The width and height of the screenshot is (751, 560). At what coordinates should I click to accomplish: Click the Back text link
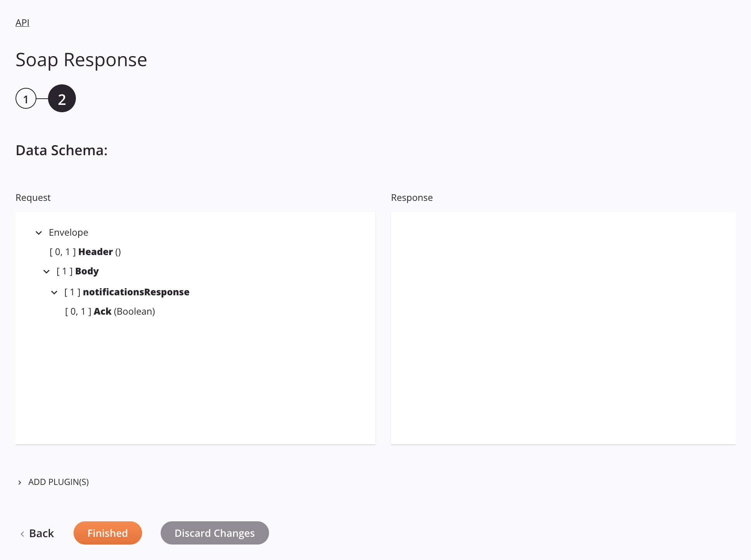(41, 533)
